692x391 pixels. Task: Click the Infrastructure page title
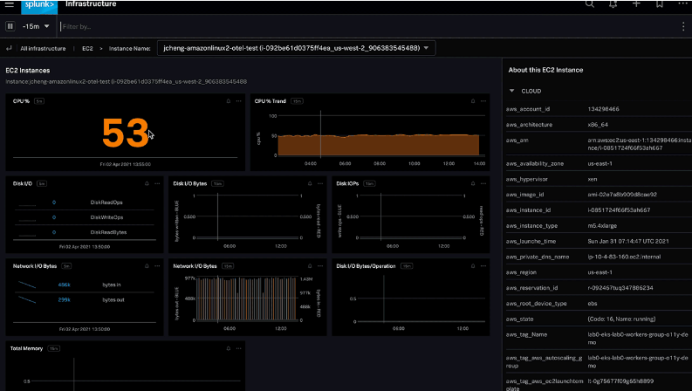pos(90,4)
